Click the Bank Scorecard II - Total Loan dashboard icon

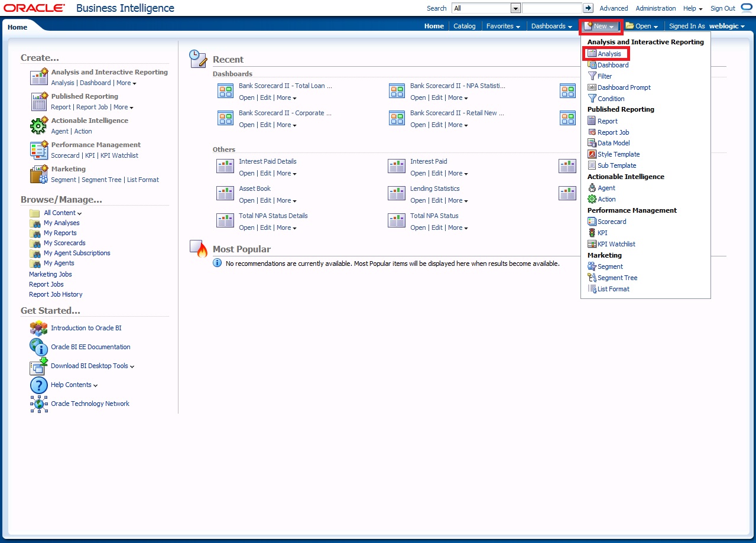(226, 91)
